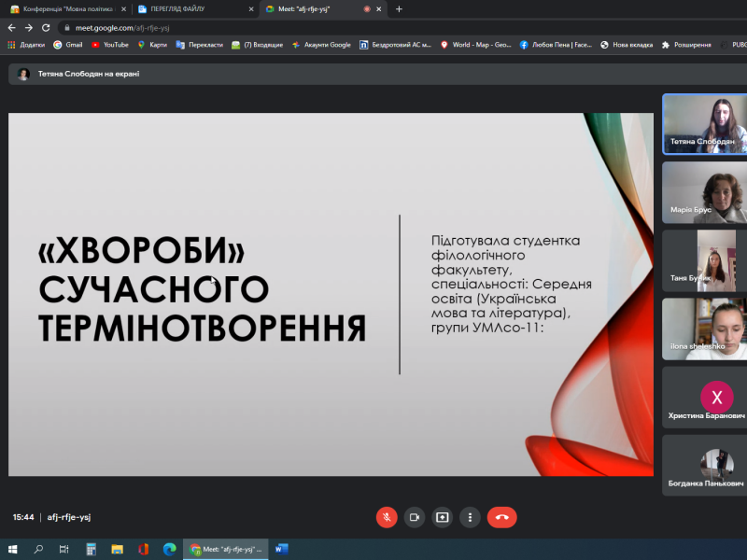The height and width of the screenshot is (560, 747).
Task: Switch to the Конференція browser tab
Action: tap(63, 8)
